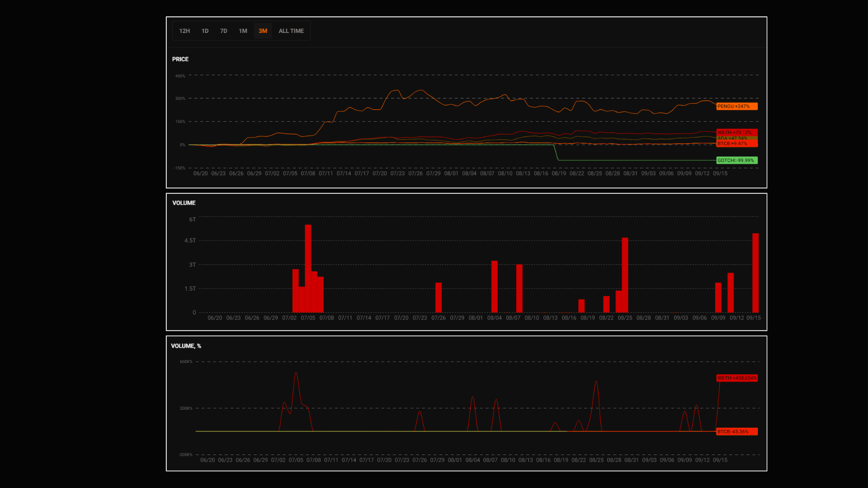Click the PENGU +247% price label
The image size is (868, 488).
(736, 107)
